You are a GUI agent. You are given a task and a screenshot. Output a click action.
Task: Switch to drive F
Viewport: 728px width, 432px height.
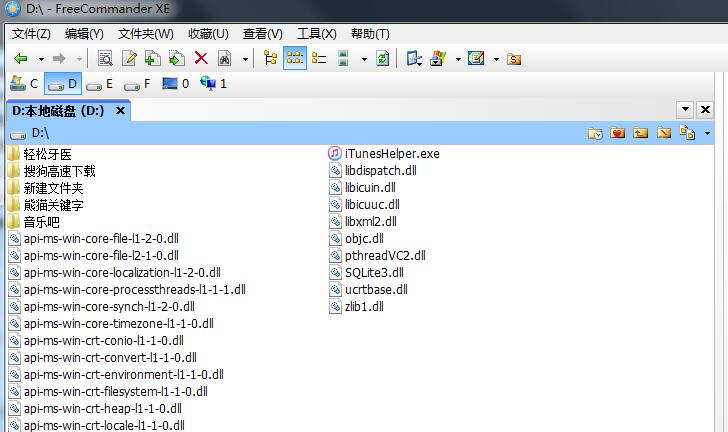[x=137, y=84]
